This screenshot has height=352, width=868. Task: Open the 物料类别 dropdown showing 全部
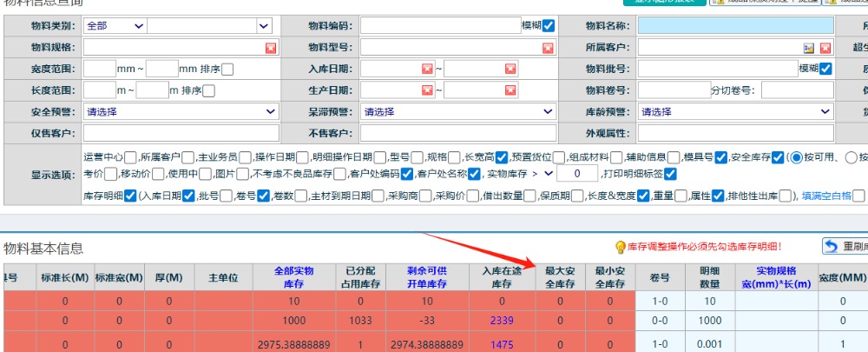115,26
